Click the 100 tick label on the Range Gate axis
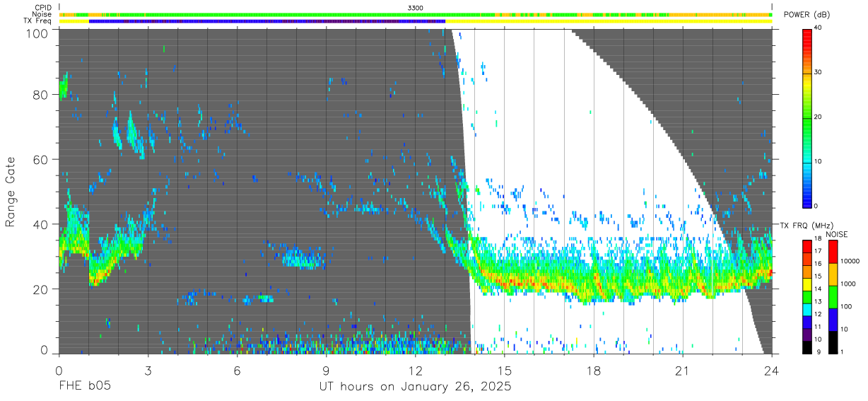This screenshot has height=401, width=868. 37,33
